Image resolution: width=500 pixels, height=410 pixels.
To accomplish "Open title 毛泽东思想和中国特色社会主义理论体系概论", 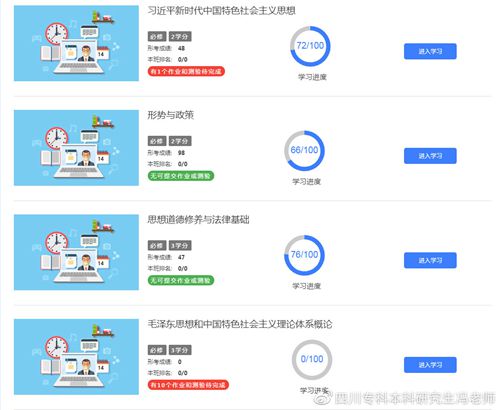I will (240, 324).
